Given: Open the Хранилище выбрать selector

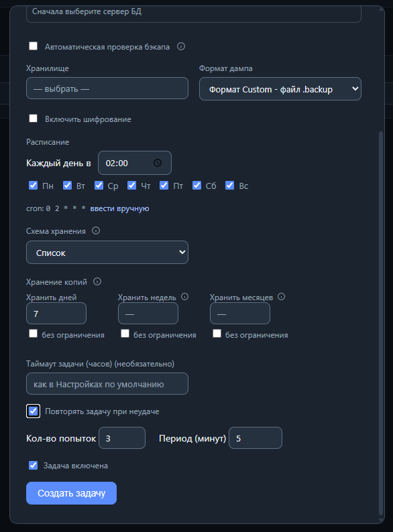Looking at the screenshot, I should [x=107, y=88].
